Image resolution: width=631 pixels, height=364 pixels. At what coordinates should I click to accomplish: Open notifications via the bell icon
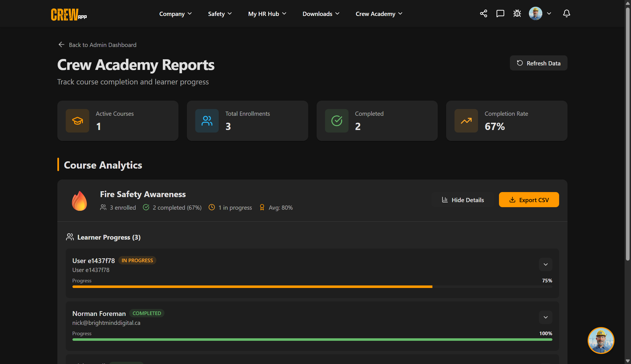566,13
